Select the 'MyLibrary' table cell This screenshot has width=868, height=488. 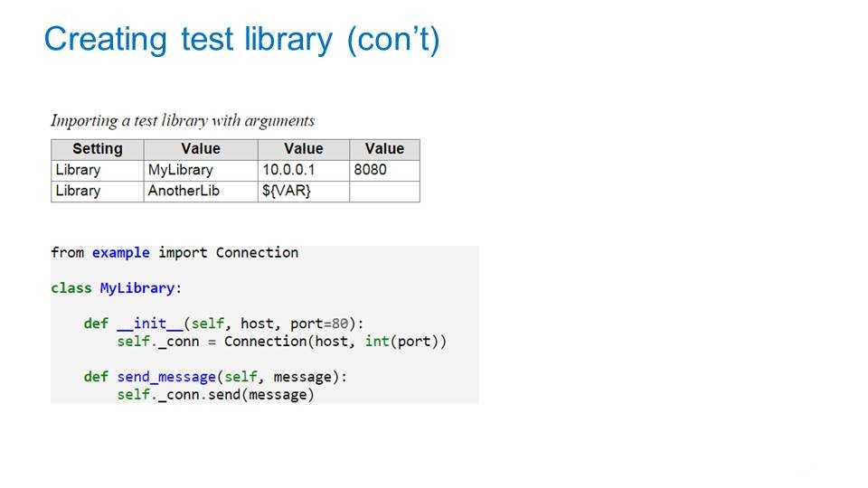tap(181, 170)
